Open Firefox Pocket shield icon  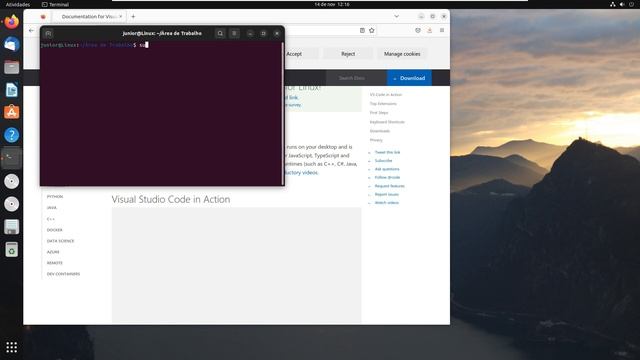[x=418, y=31]
